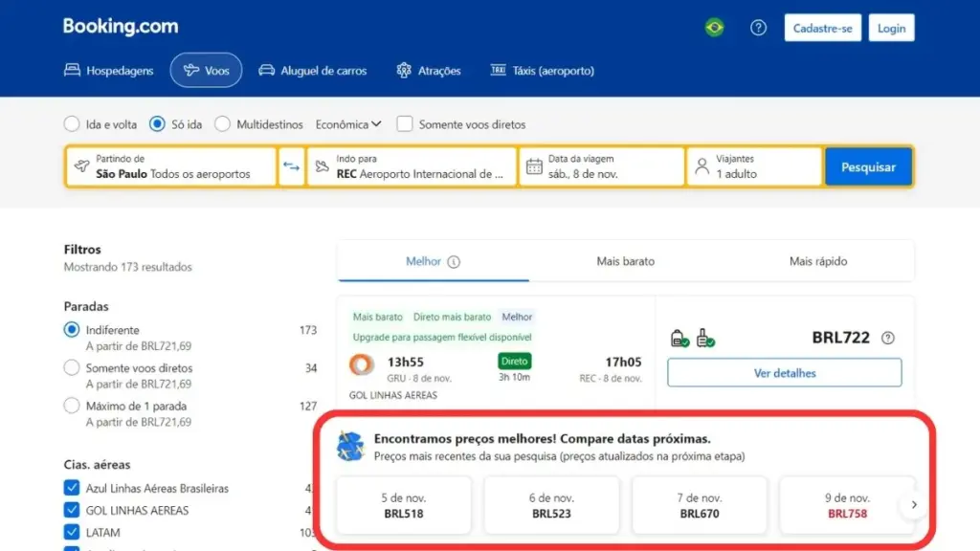Image resolution: width=980 pixels, height=551 pixels.
Task: Uncheck Azul Linhas Aéreas Brasileiras
Action: [x=72, y=487]
